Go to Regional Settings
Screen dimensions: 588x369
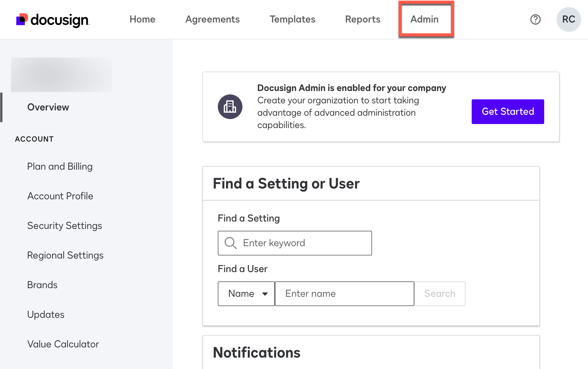tap(65, 255)
